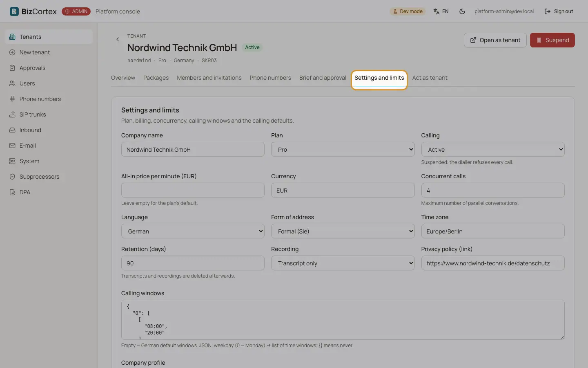Click the Users people icon
This screenshot has height=368, width=588.
[x=12, y=83]
